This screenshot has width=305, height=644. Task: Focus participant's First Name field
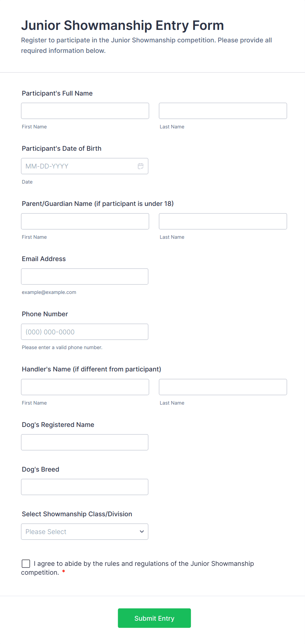coord(85,111)
